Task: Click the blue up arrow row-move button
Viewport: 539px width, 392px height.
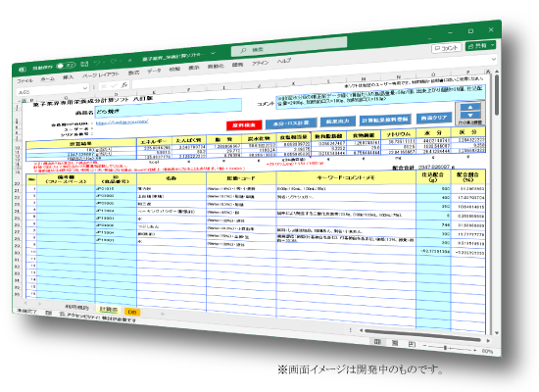Action: coord(469,107)
